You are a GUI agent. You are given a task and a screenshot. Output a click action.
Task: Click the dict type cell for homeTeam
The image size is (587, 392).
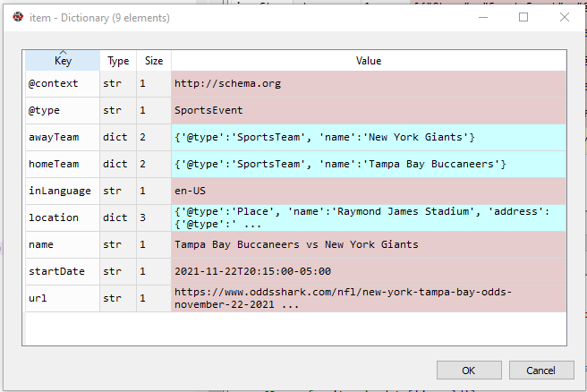pyautogui.click(x=118, y=165)
